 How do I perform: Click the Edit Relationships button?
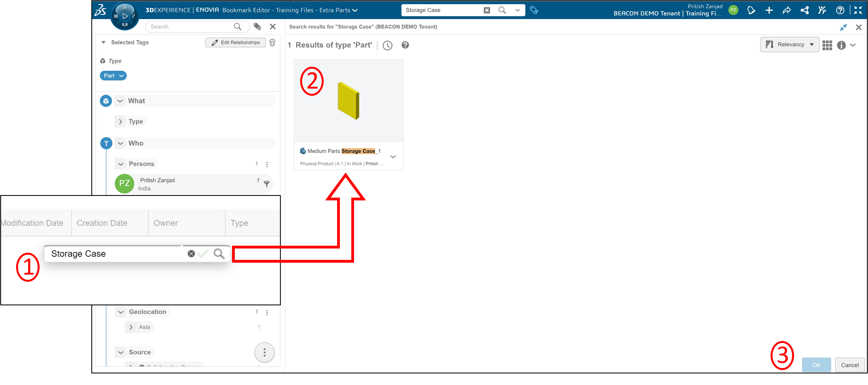(x=236, y=42)
